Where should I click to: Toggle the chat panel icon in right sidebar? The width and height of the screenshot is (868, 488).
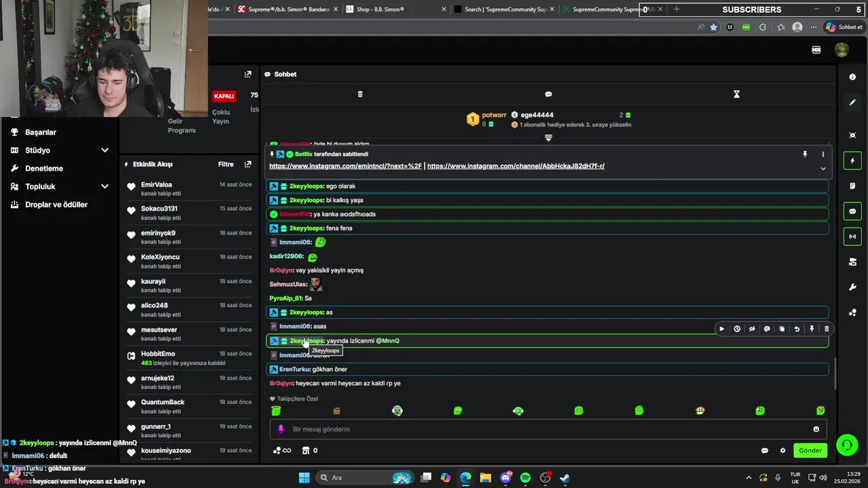click(852, 211)
